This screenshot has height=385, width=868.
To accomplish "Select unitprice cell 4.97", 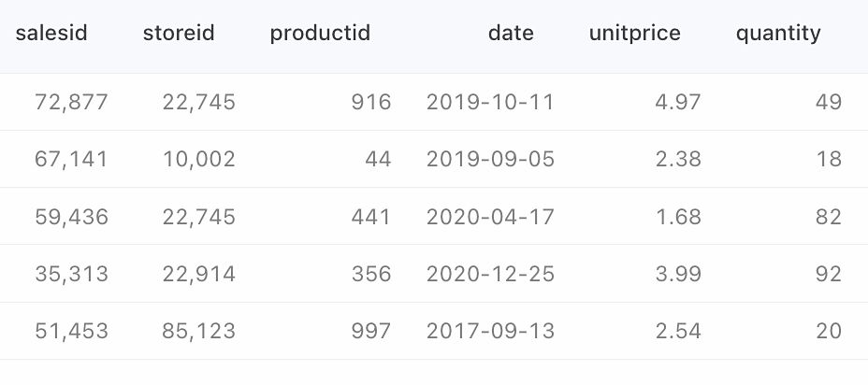I will (x=678, y=103).
